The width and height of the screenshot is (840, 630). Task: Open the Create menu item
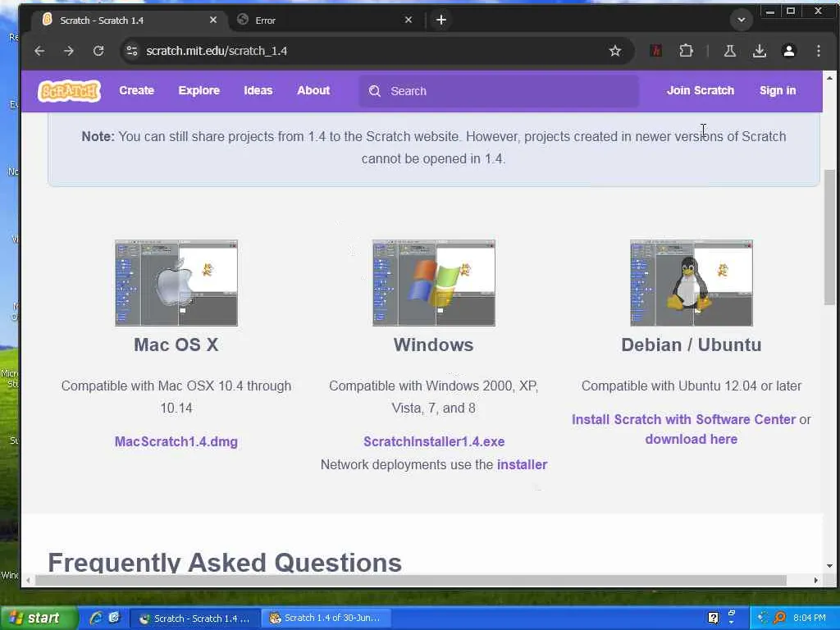[x=137, y=90]
